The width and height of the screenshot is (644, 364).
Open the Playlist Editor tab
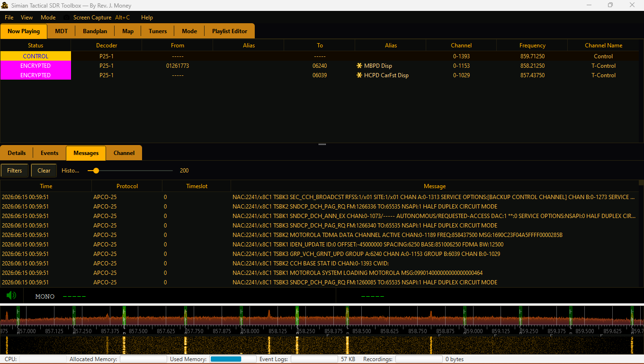pyautogui.click(x=230, y=31)
